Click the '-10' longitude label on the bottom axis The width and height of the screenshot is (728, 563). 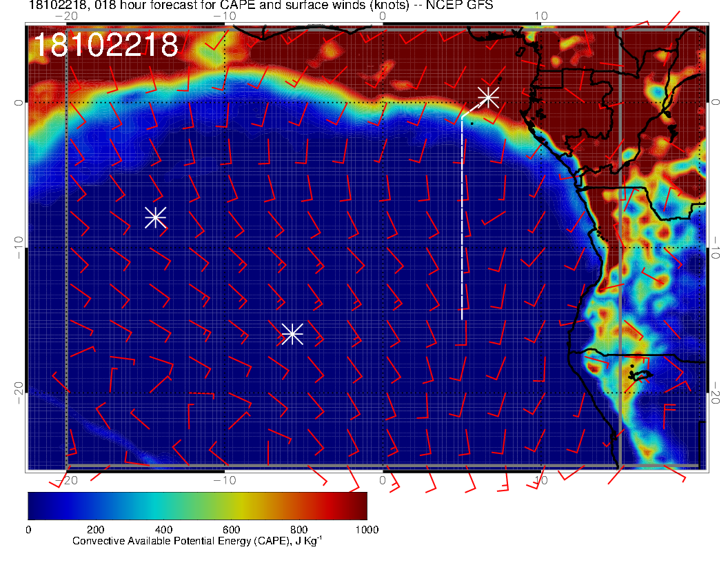pyautogui.click(x=225, y=480)
